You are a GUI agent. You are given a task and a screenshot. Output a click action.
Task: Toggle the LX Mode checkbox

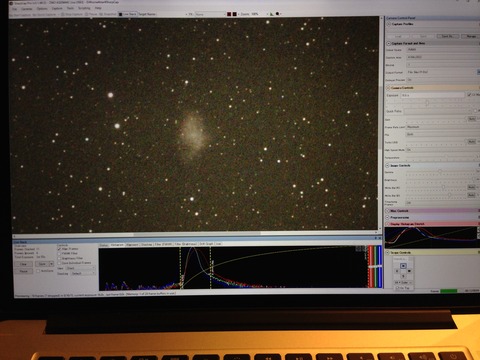(469, 95)
